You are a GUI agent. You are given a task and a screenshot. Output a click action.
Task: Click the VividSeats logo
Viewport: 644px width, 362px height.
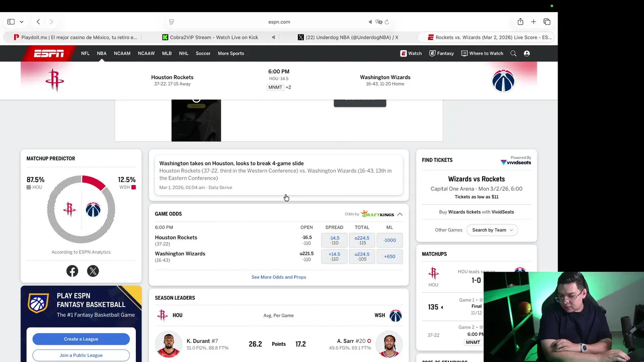click(x=516, y=162)
